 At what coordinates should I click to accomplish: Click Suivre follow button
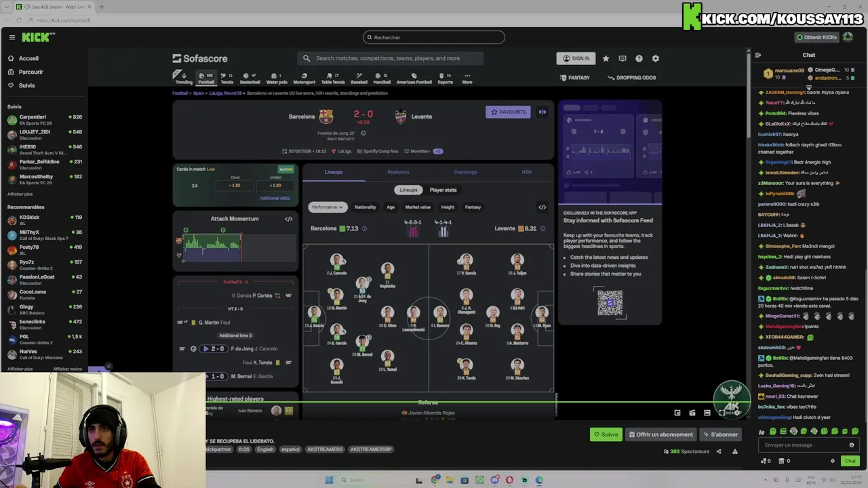tap(606, 434)
